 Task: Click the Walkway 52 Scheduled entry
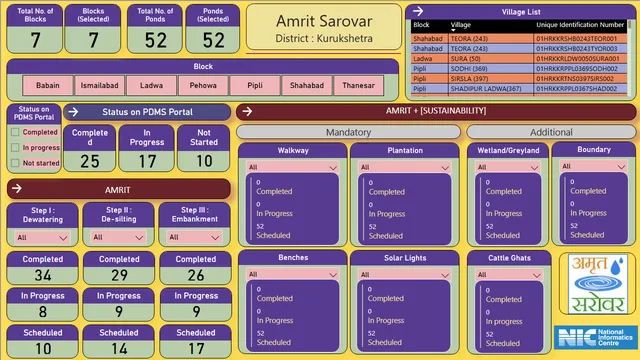pos(273,231)
